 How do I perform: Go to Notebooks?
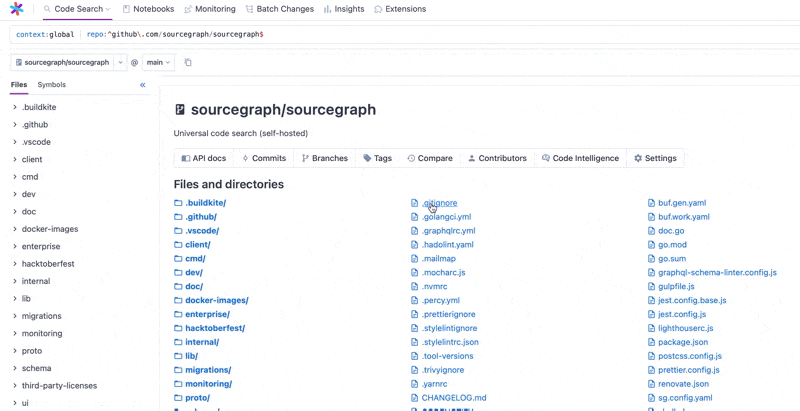pyautogui.click(x=148, y=9)
